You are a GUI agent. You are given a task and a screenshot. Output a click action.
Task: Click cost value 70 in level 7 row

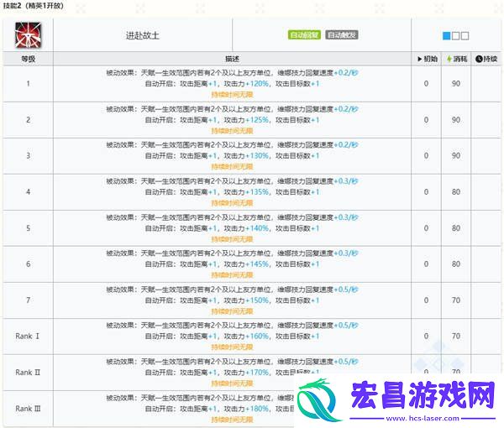click(456, 300)
